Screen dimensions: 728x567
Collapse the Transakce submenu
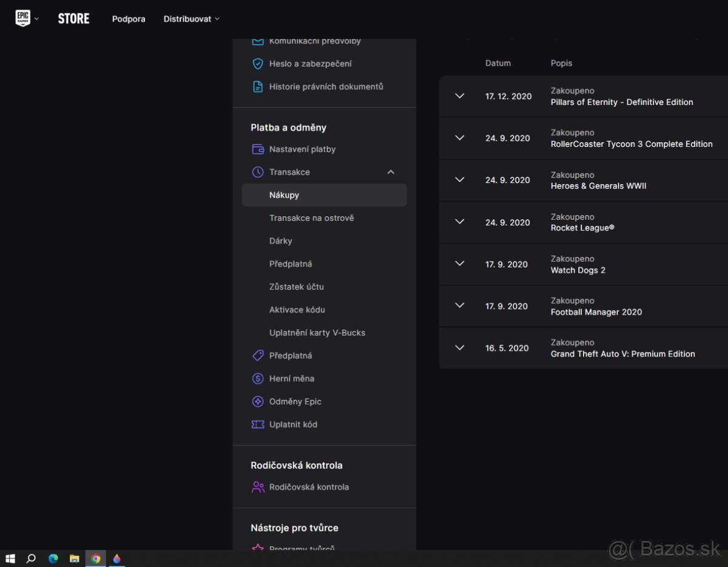pos(391,172)
